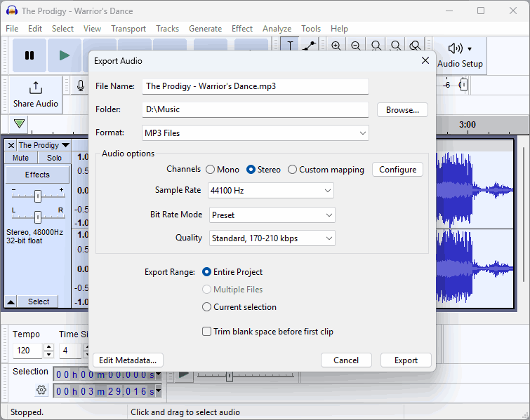The height and width of the screenshot is (420, 530).
Task: Click the Zoom Out magnifier icon
Action: 356,46
